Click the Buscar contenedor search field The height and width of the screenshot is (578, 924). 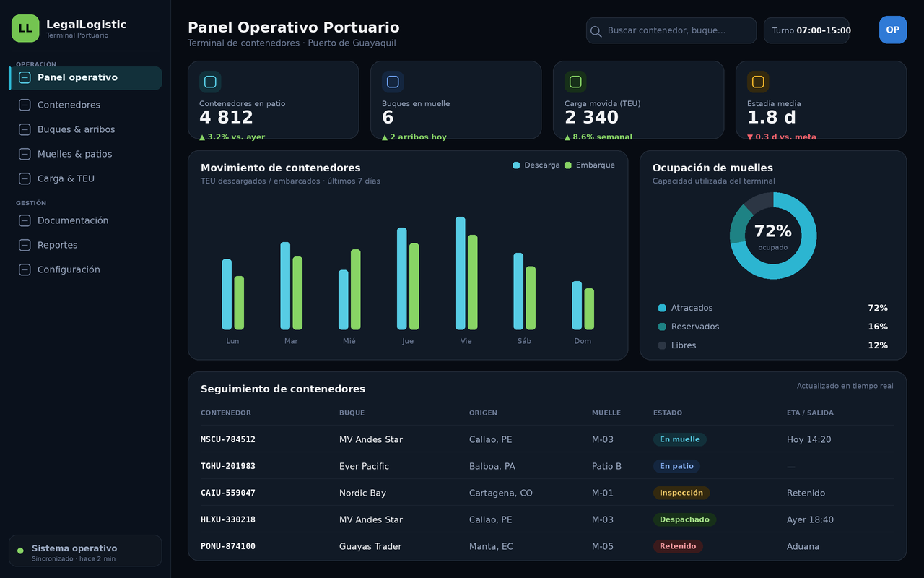tap(671, 30)
